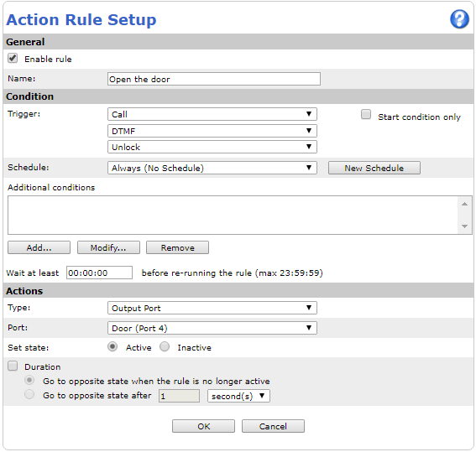The width and height of the screenshot is (476, 452).
Task: Open the help icon
Action: click(459, 19)
